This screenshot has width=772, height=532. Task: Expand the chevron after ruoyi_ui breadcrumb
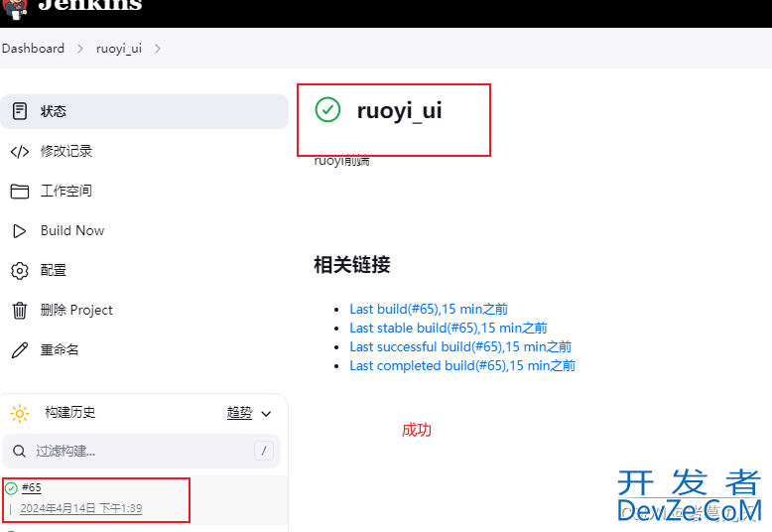(158, 49)
